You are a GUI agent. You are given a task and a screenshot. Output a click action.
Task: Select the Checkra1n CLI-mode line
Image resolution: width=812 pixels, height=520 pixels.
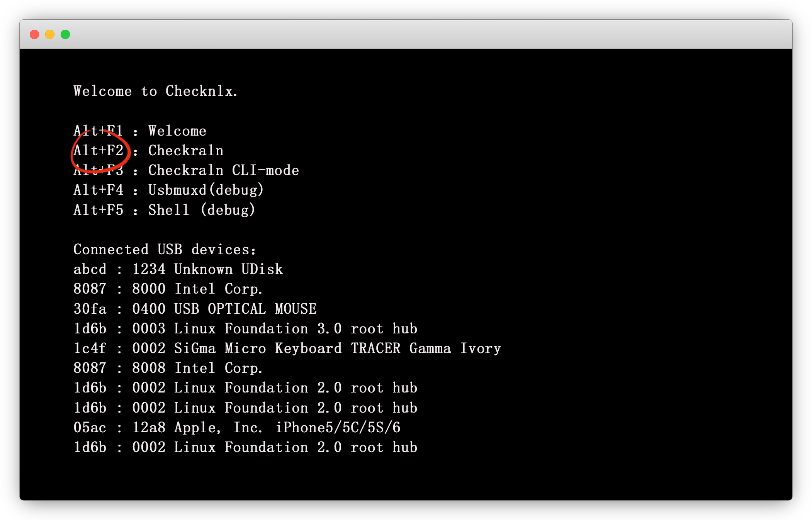pos(186,170)
